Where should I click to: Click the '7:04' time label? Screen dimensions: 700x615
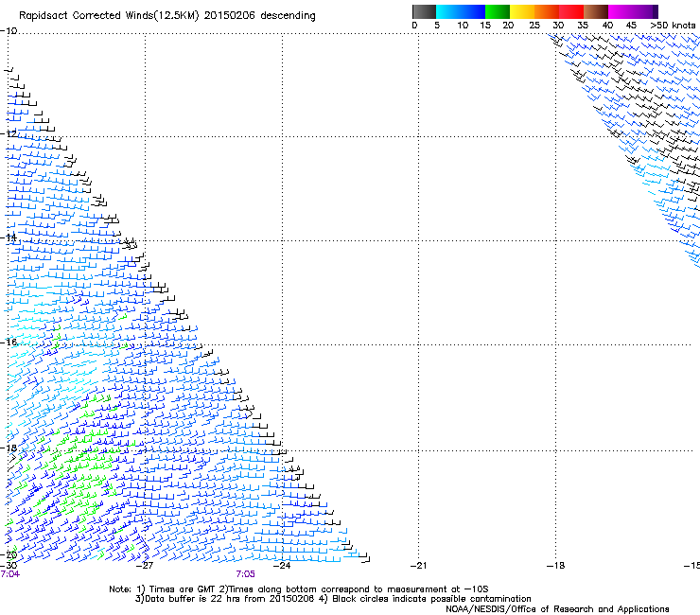click(9, 574)
